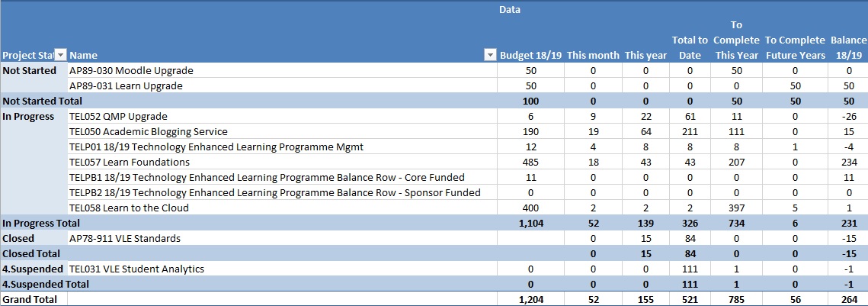Click the In Progress Total row label
The width and height of the screenshot is (868, 306).
coord(41,223)
